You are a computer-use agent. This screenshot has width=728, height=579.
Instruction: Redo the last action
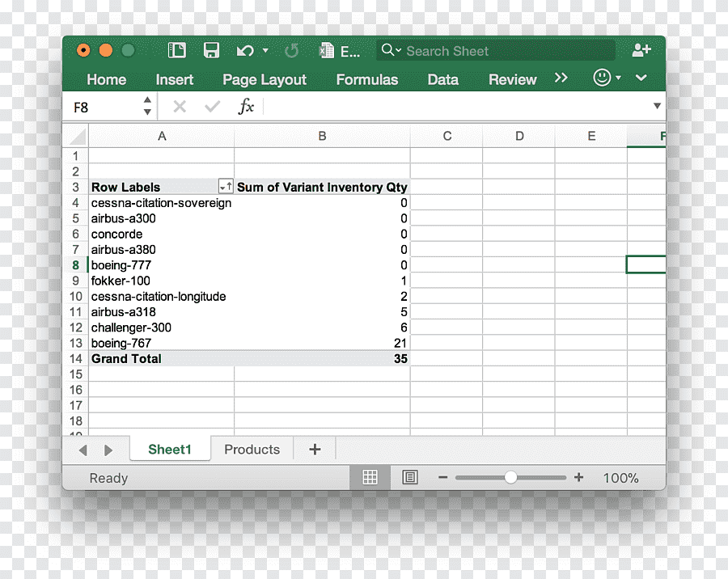291,50
